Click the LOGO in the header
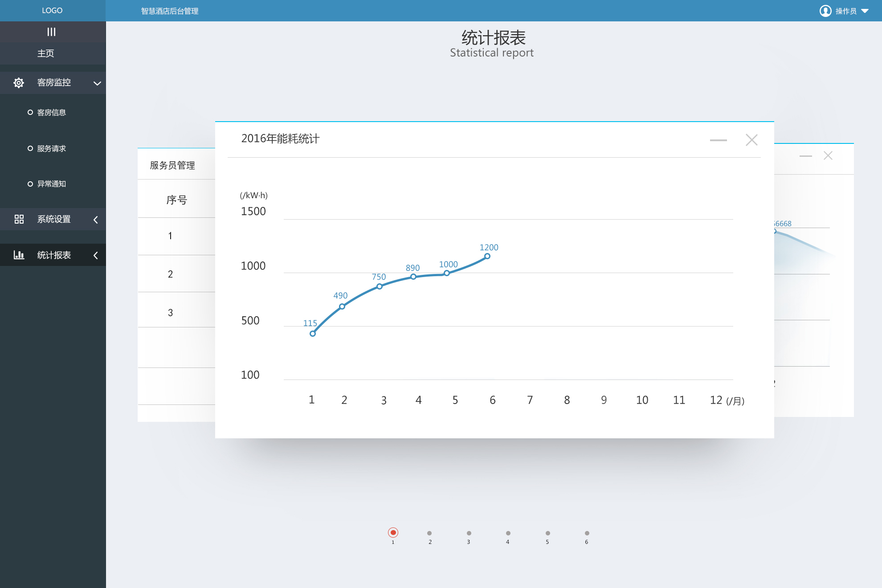The height and width of the screenshot is (588, 882). [52, 11]
